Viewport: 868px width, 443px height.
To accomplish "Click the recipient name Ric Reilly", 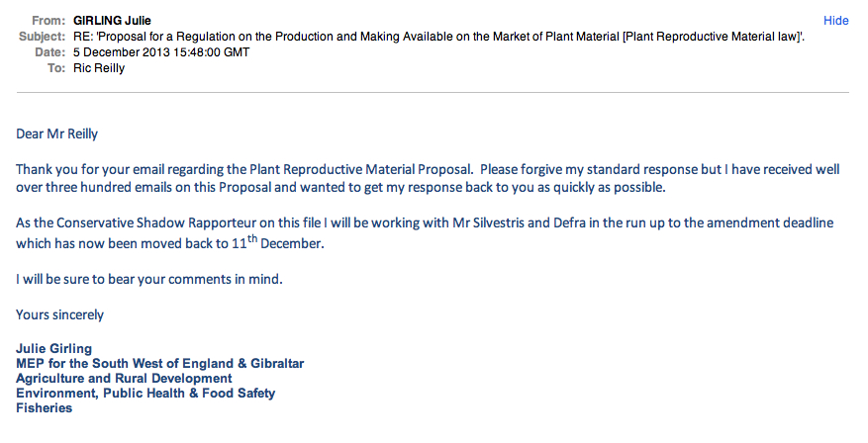I will click(x=99, y=68).
